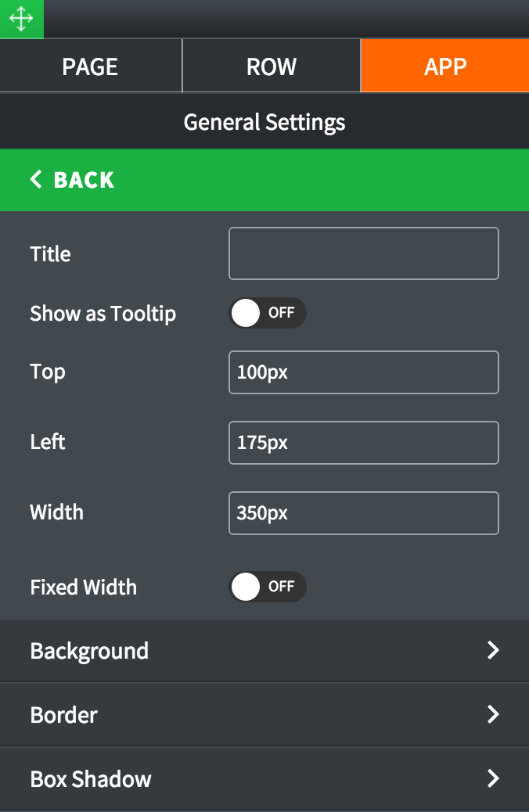Select the ROW tab

tap(271, 66)
